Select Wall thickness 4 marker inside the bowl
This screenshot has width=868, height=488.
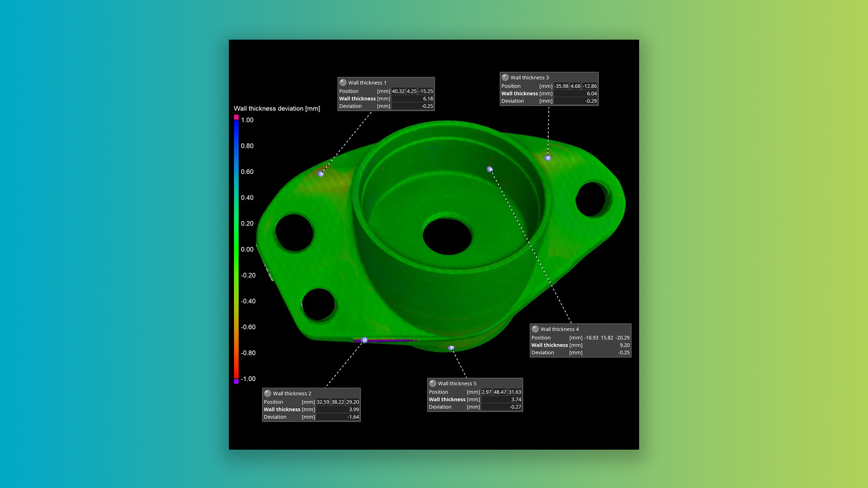[490, 169]
